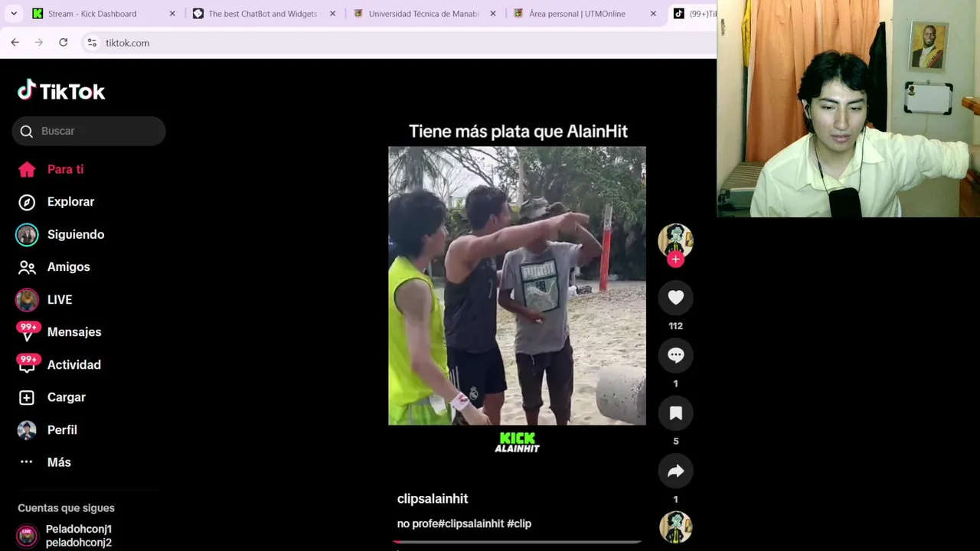Click the Perfil avatar icon

27,429
